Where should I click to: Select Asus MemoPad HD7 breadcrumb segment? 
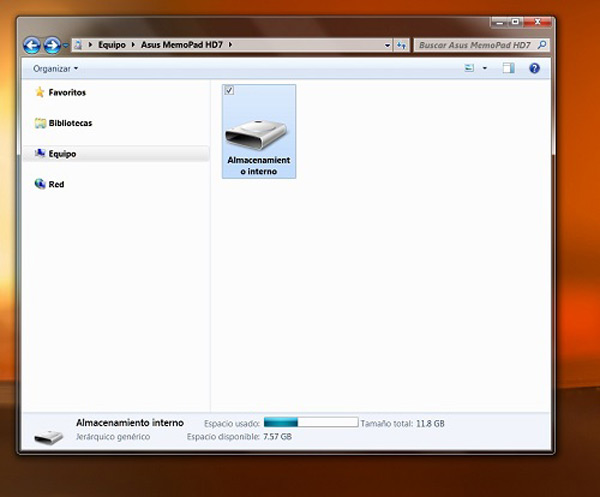(x=182, y=45)
